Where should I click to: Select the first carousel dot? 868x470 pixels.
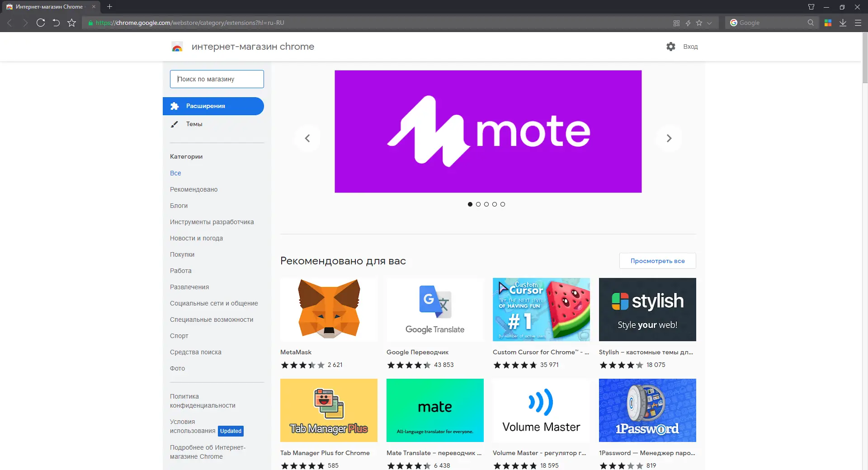pos(470,204)
